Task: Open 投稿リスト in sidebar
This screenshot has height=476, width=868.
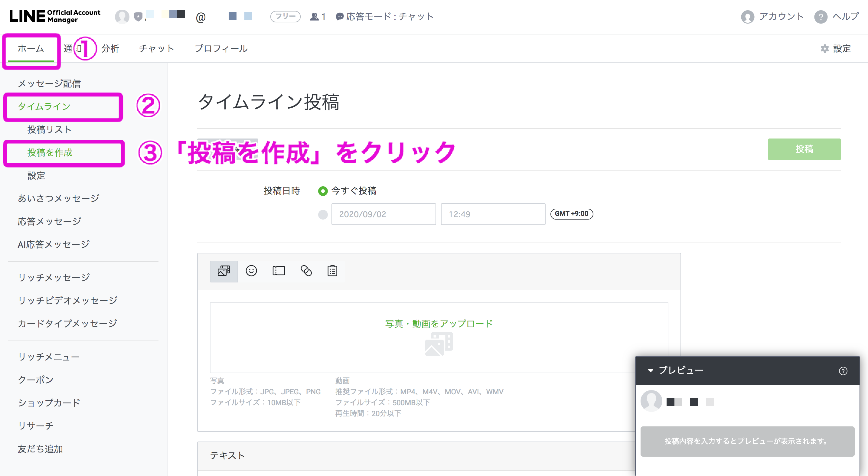Action: pyautogui.click(x=49, y=130)
